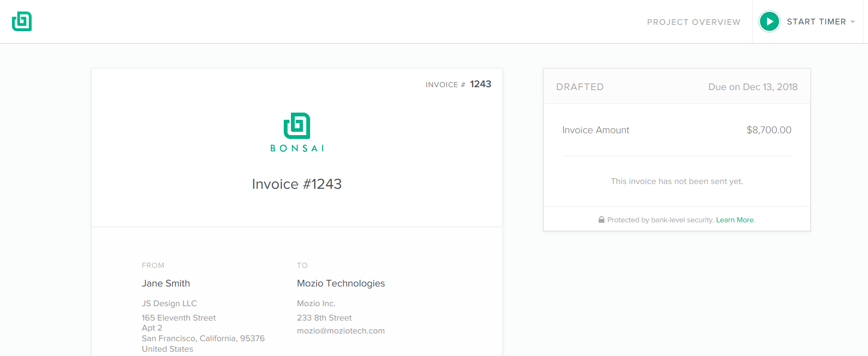Screen dimensions: 868x356
Task: Click the FROM section label
Action: pos(153,265)
